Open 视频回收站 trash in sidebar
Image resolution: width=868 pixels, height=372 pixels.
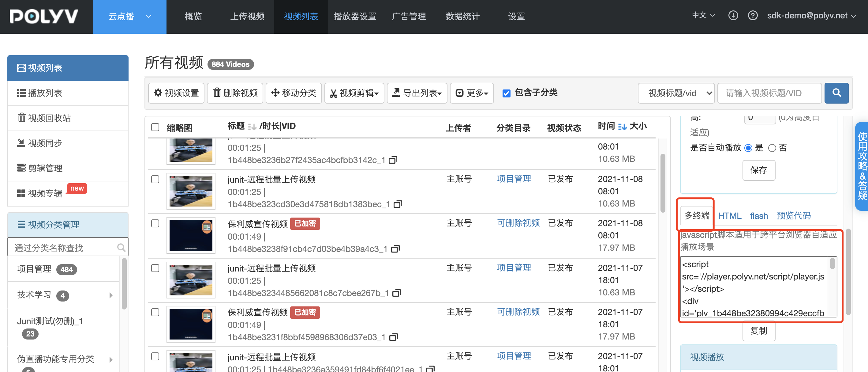(68, 118)
